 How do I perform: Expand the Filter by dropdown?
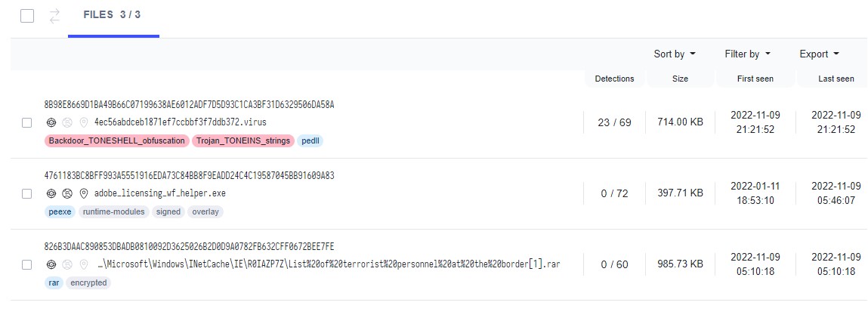click(x=747, y=54)
